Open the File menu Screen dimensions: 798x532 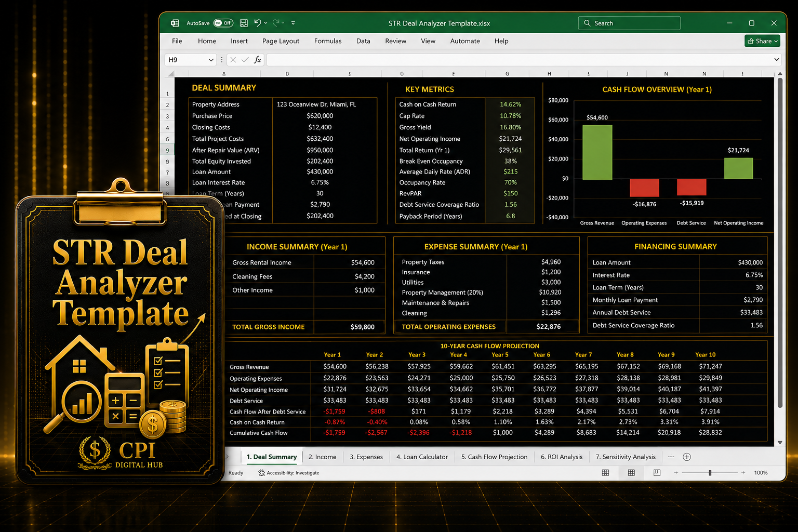(x=177, y=41)
